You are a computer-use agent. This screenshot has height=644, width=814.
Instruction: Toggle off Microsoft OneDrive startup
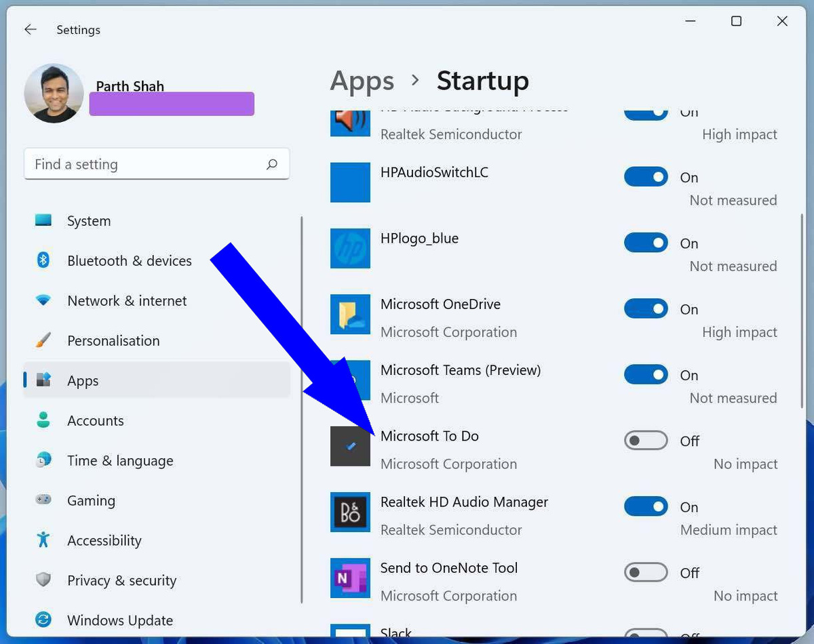click(x=645, y=308)
